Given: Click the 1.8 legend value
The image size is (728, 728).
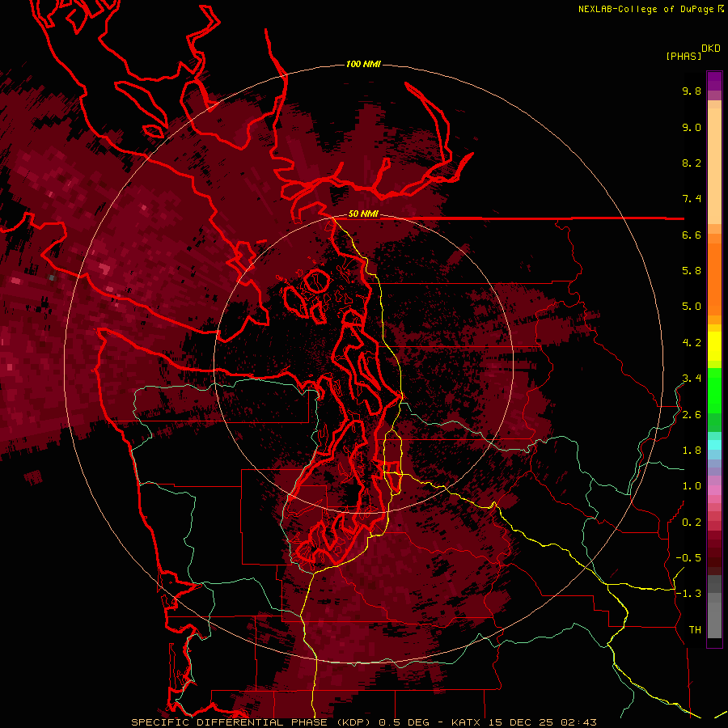Looking at the screenshot, I should pos(692,451).
